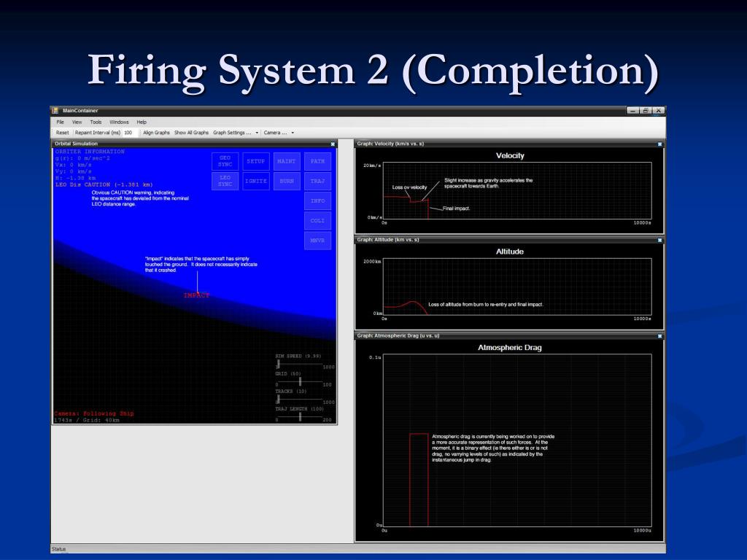Minimize the MainContainer window
Viewport: 747px width, 560px height.
click(x=632, y=111)
